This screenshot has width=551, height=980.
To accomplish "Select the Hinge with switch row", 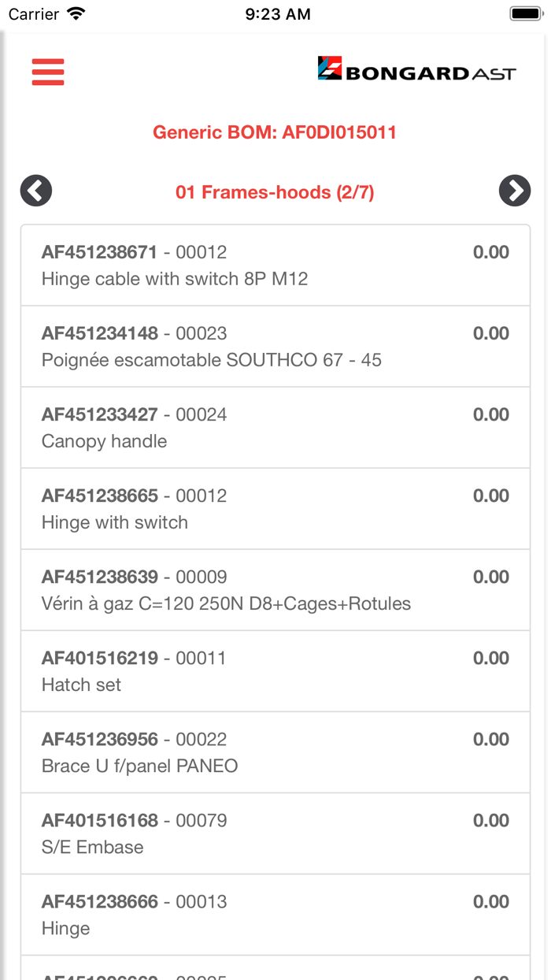I will coord(275,509).
